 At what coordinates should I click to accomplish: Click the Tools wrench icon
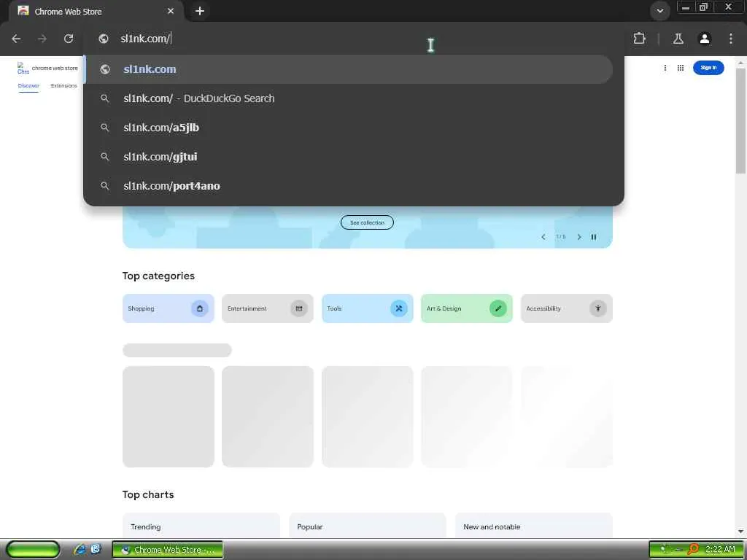[x=399, y=308]
